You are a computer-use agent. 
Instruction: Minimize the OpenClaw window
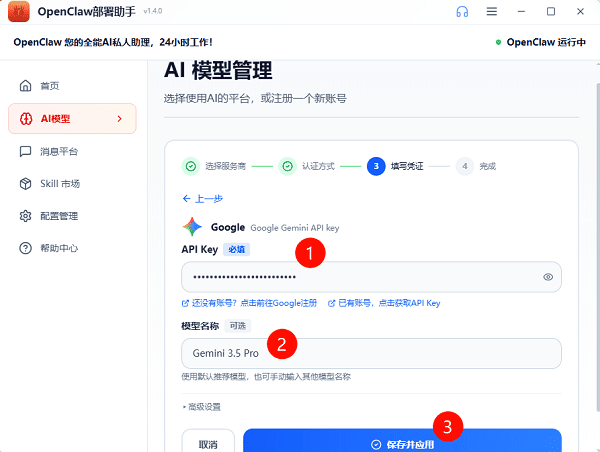(521, 11)
